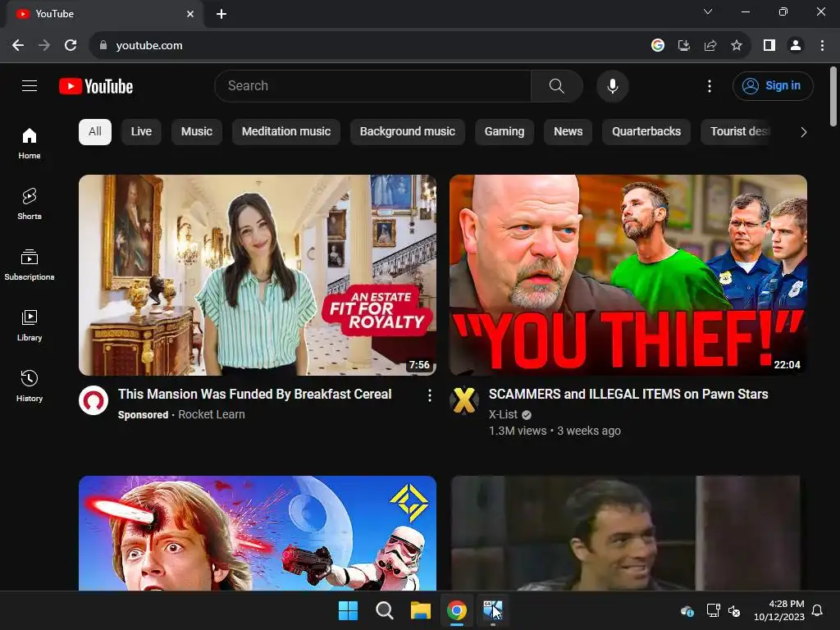Open the X-List channel name link
Viewport: 840px width, 630px height.
click(503, 414)
